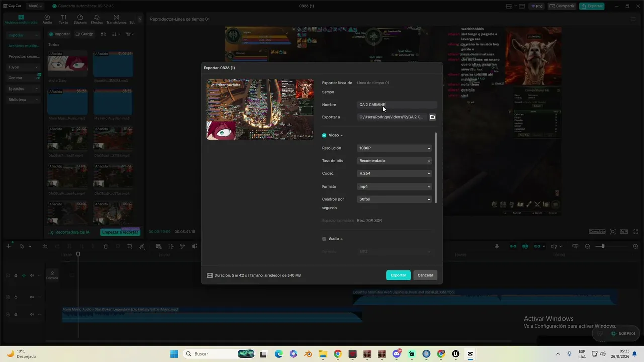Open the Formato mp4 dropdown

tap(394, 187)
